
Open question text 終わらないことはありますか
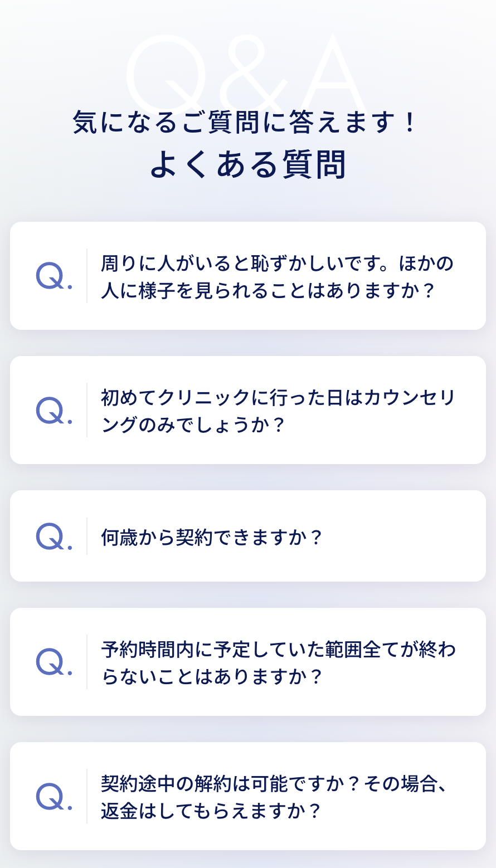point(279,662)
